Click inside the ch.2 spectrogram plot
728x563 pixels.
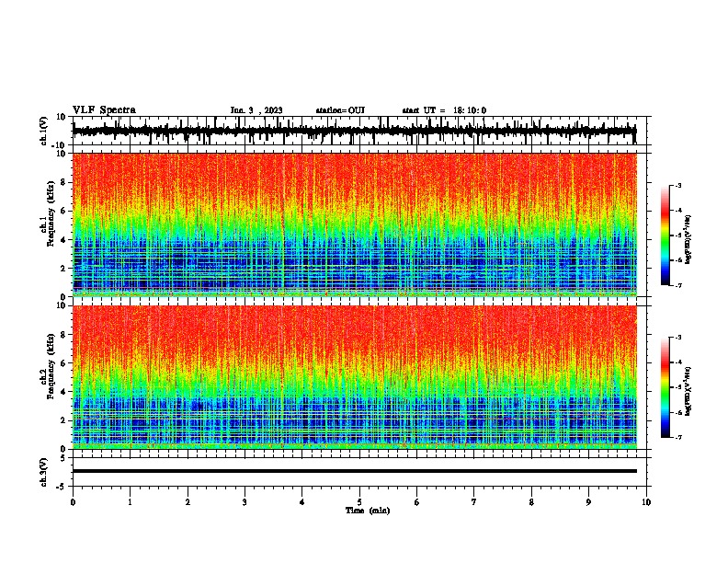click(354, 377)
